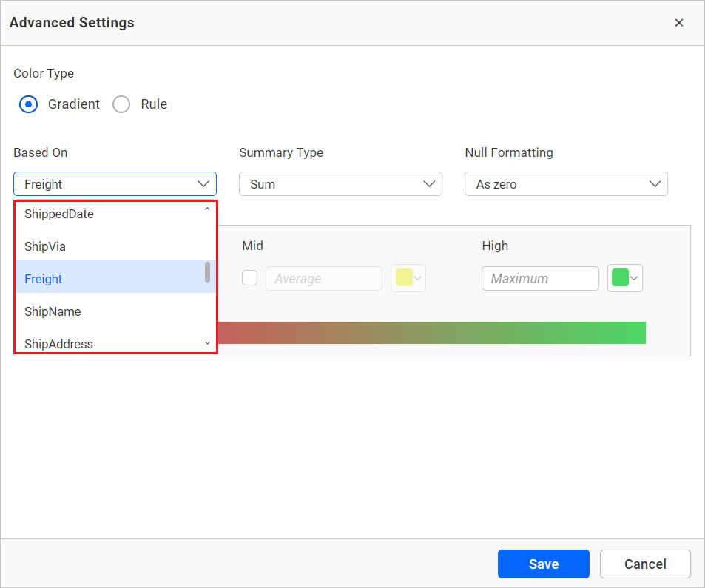Select ShipVia in the dropdown list
This screenshot has width=705, height=588.
[x=45, y=246]
